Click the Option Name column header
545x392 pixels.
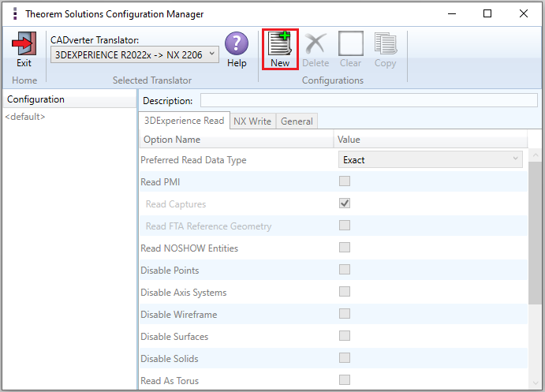[237, 140]
